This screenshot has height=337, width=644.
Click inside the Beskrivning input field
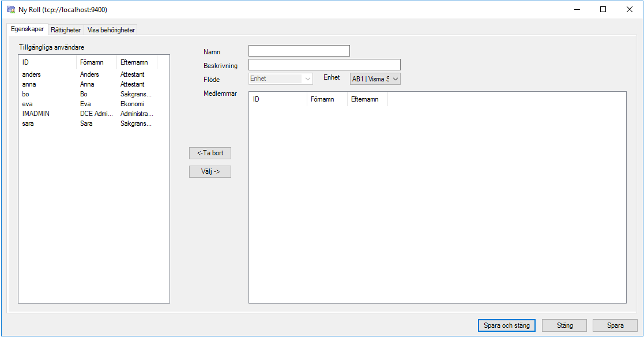tap(323, 64)
